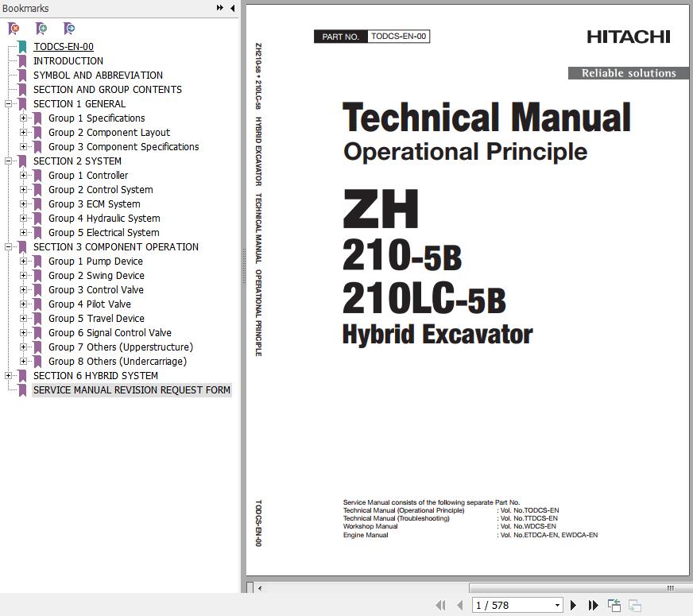Open SYMBOL AND ABBREVIATION bookmark
The width and height of the screenshot is (693, 616).
pyautogui.click(x=98, y=76)
